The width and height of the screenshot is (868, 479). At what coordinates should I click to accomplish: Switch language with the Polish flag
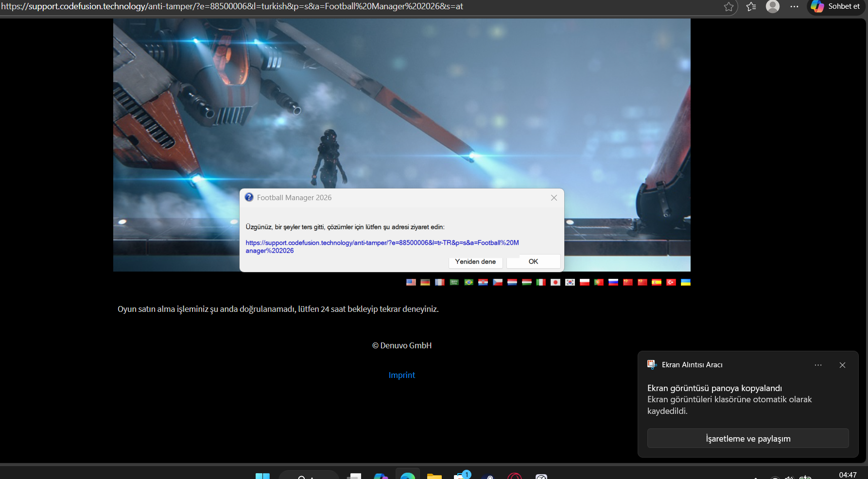[585, 282]
